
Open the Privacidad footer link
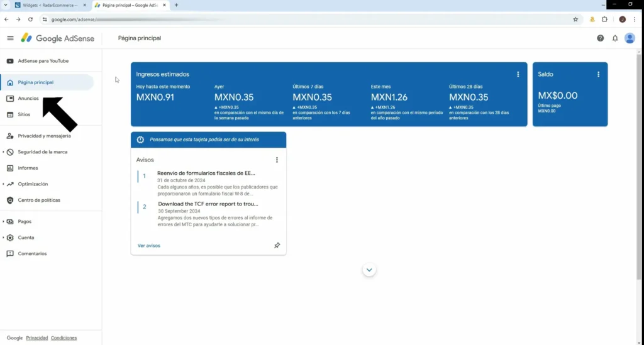pos(37,338)
